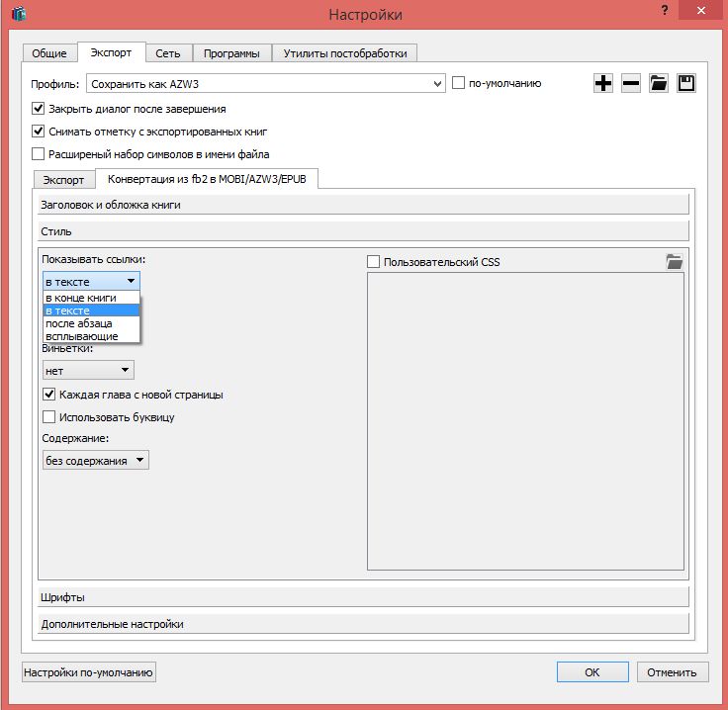Click the plus icon to add profile
The width and height of the screenshot is (728, 710).
(x=603, y=84)
